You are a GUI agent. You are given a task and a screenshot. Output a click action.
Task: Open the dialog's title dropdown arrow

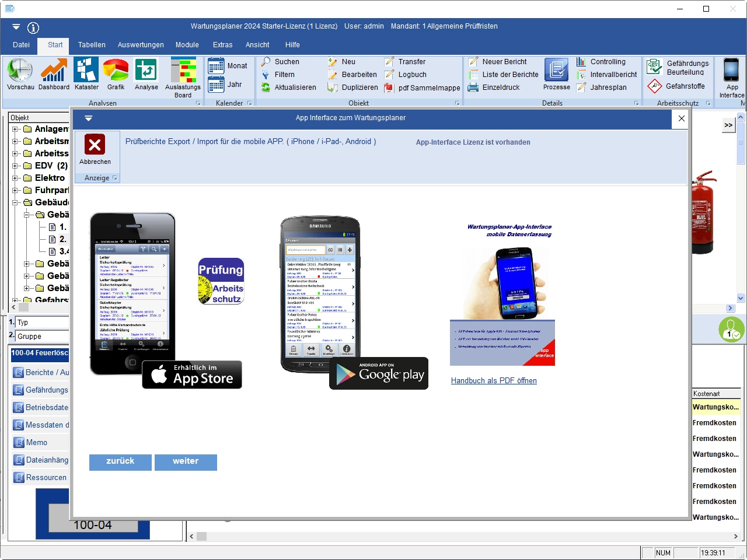coord(88,118)
